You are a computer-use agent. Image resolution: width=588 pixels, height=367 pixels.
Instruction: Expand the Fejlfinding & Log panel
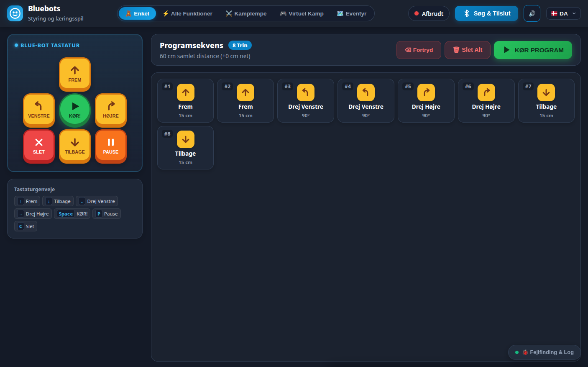[544, 352]
